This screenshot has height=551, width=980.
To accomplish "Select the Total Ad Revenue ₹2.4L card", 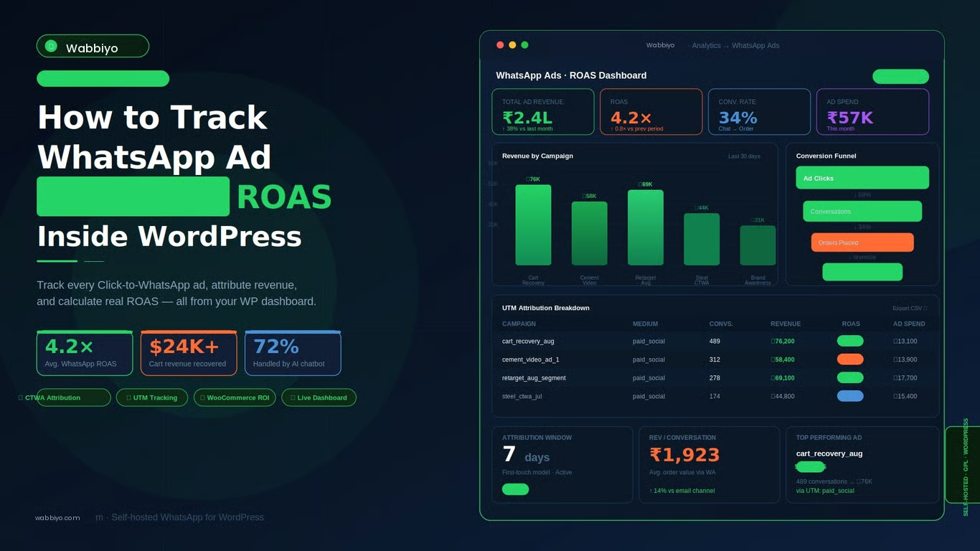I will pos(543,112).
